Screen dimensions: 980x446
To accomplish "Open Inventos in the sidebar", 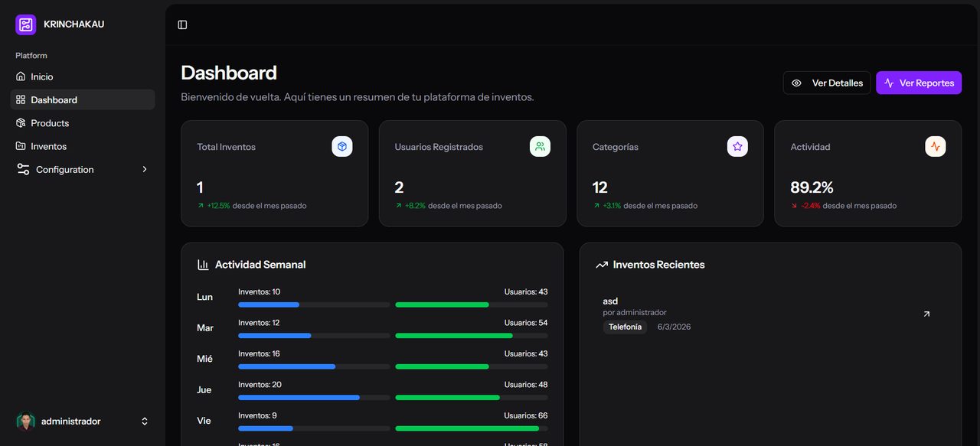I will [x=83, y=146].
